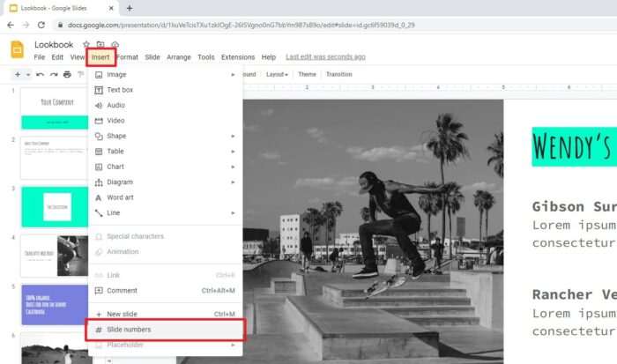Click the print icon in toolbar
The image size is (617, 364).
click(67, 74)
